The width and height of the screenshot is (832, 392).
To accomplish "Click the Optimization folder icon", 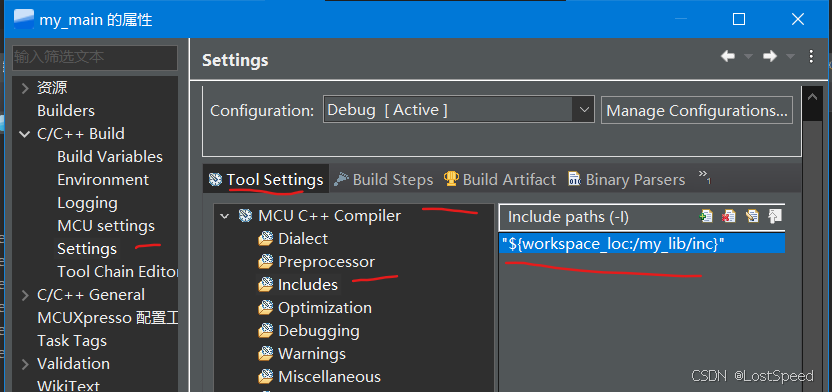I will [265, 308].
